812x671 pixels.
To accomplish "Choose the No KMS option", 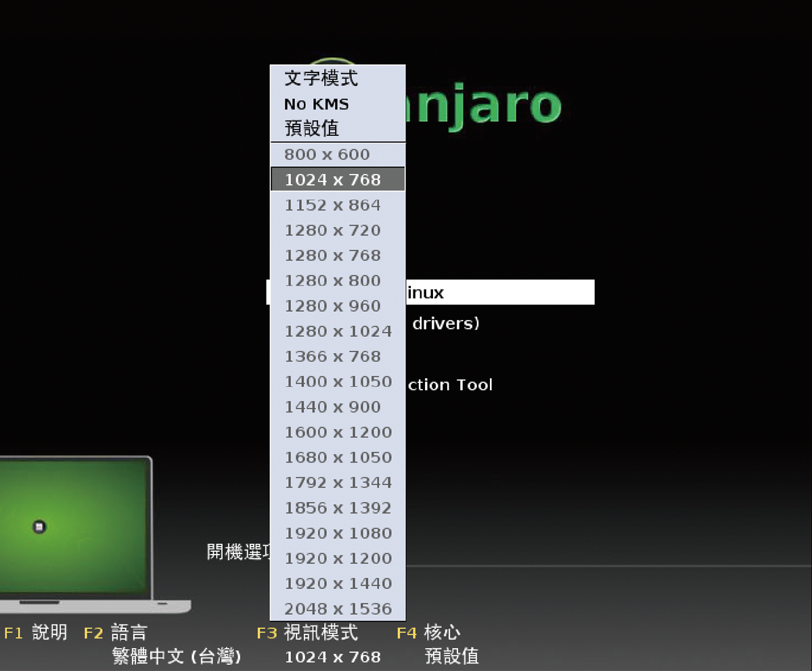I will (x=338, y=104).
